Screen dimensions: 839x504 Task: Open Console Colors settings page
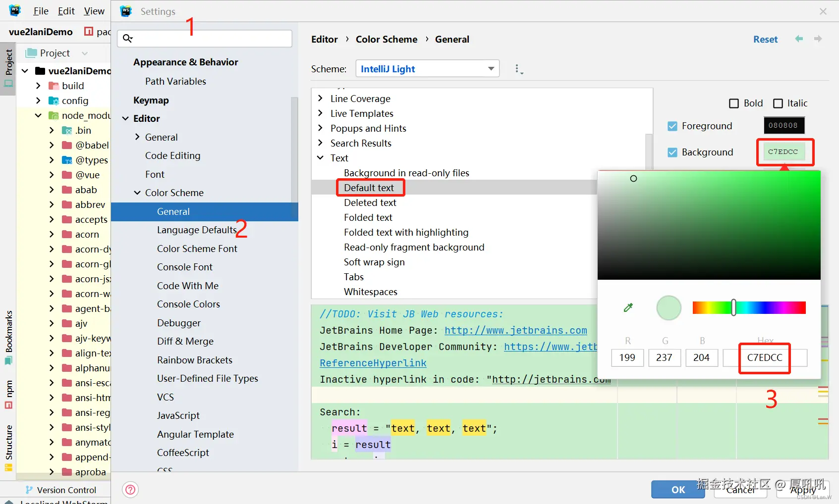click(188, 304)
